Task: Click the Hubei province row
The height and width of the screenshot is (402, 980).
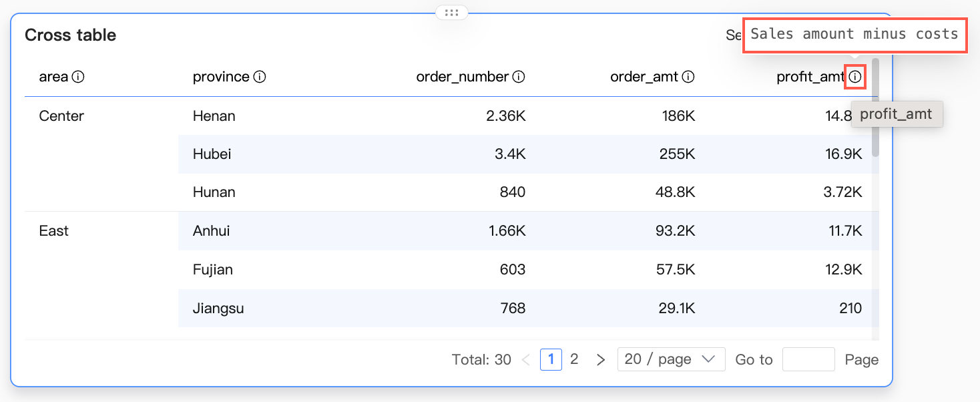Action: (528, 154)
